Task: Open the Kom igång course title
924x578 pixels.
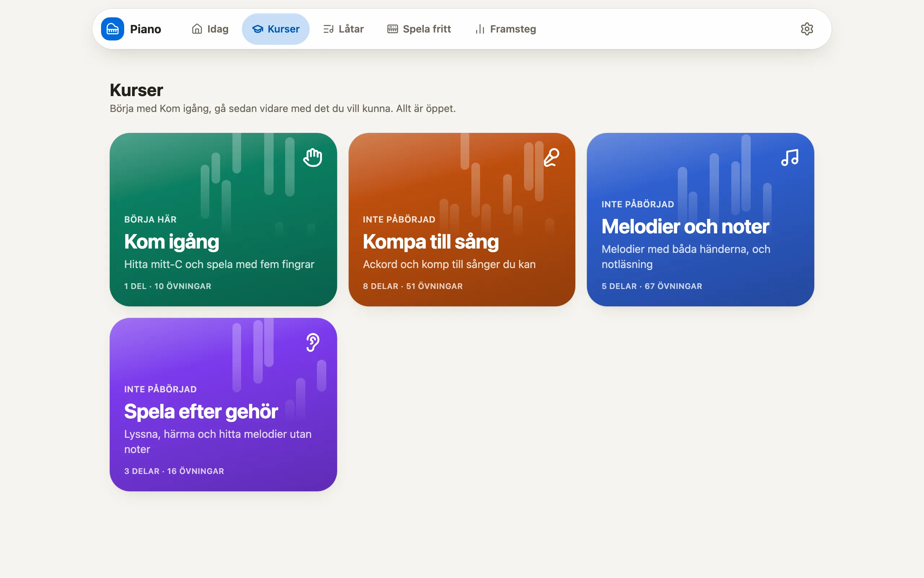Action: (x=171, y=242)
